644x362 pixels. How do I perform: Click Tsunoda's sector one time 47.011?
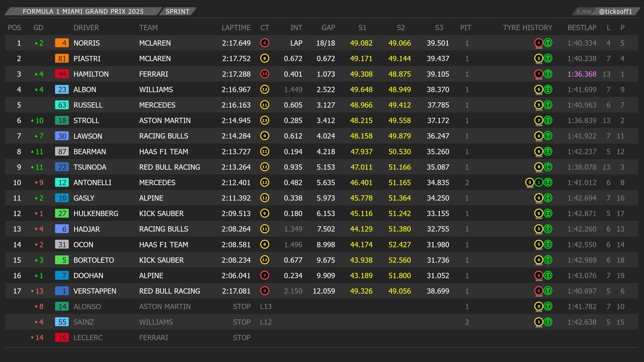click(361, 167)
